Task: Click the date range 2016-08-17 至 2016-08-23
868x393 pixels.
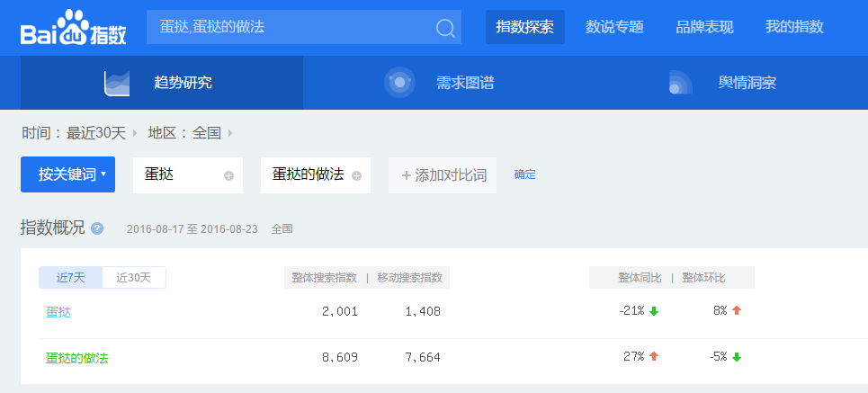Action: 192,229
